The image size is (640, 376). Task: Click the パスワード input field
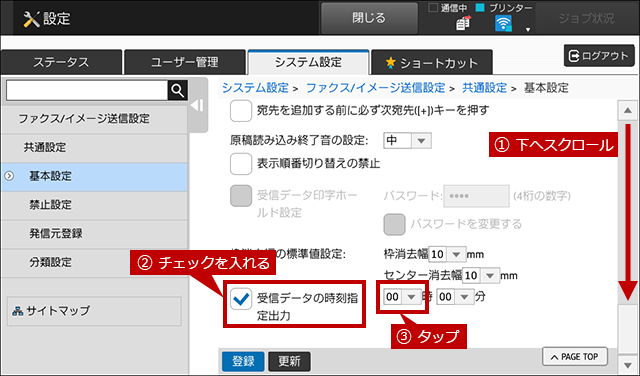coord(476,196)
